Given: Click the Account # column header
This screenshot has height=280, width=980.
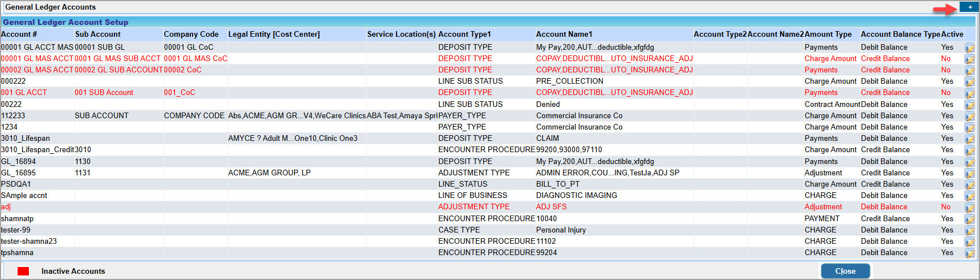Looking at the screenshot, I should click(x=19, y=35).
